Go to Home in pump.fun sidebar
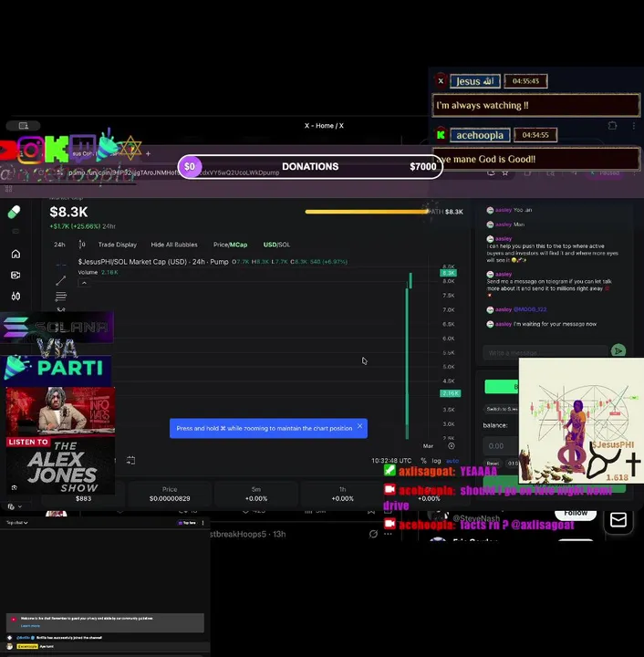 (16, 254)
